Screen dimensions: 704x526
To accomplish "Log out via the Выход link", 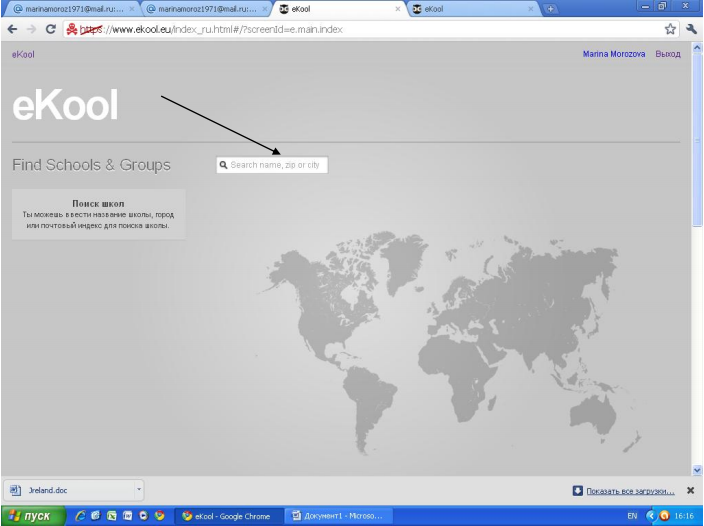I will tap(668, 54).
